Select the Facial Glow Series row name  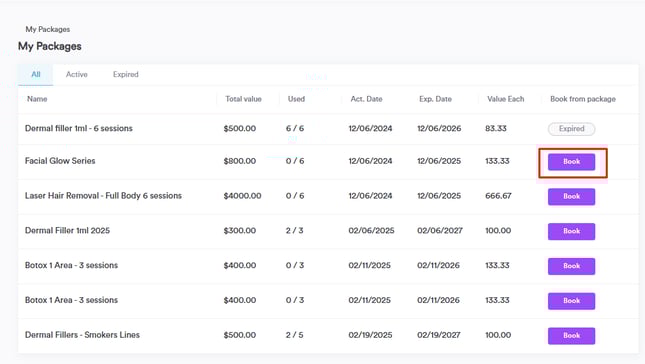click(60, 161)
